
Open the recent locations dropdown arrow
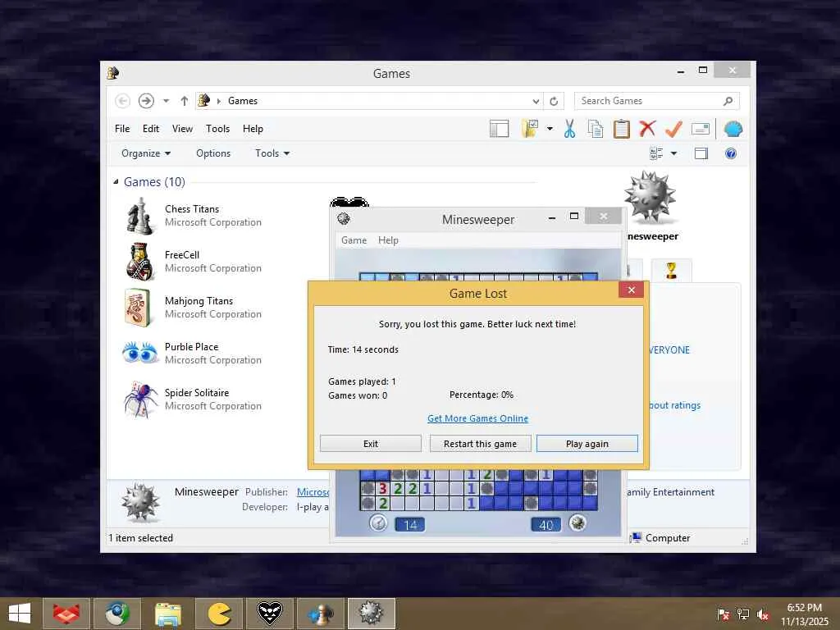coord(166,101)
